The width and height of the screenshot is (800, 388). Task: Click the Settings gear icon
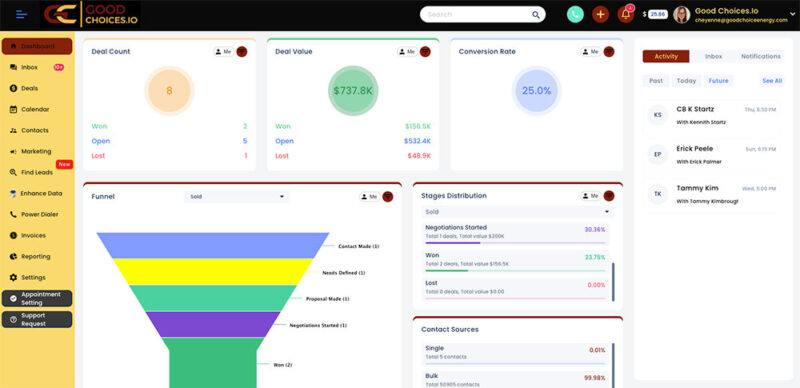(13, 277)
